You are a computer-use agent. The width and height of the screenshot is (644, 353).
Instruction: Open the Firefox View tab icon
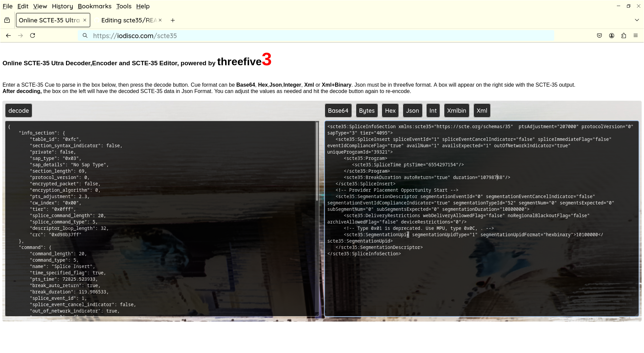point(7,20)
